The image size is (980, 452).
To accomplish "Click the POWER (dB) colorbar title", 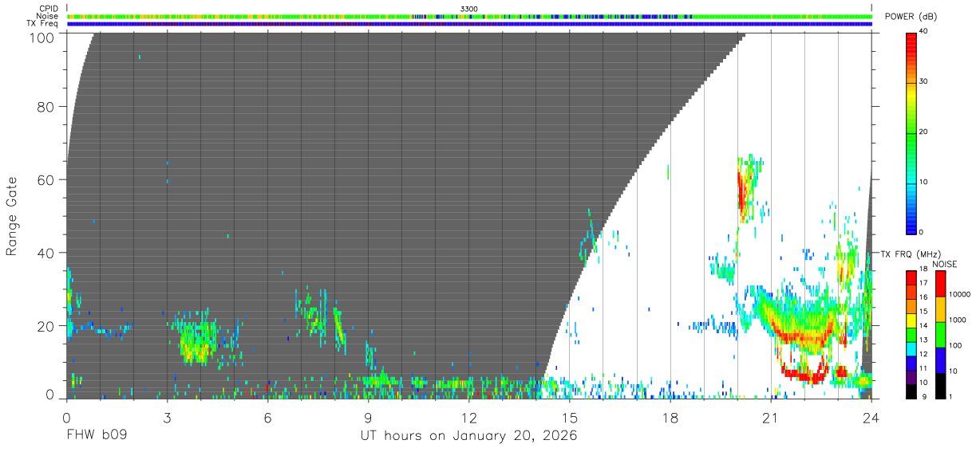I will click(x=912, y=18).
